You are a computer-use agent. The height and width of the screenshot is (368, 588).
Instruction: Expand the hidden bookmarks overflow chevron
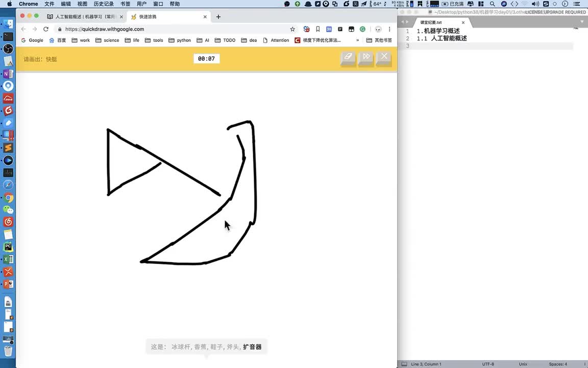[x=357, y=40]
